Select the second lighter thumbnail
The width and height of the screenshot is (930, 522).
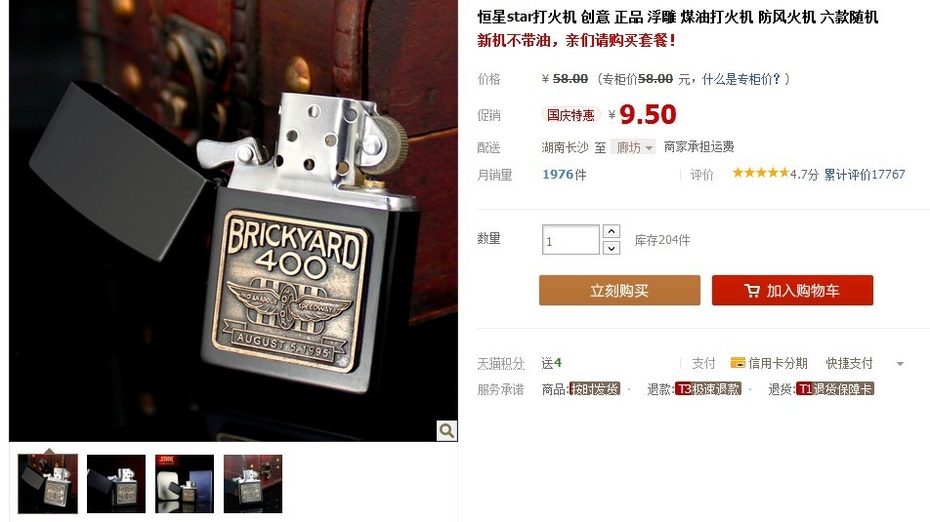pos(116,483)
